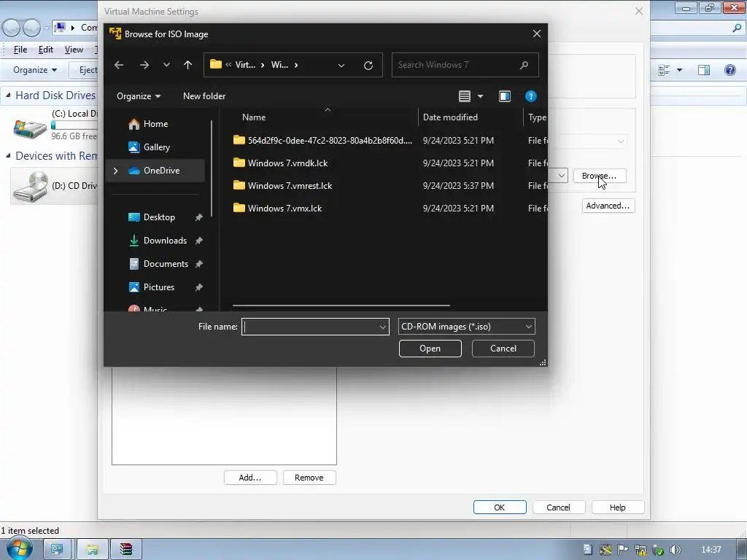Cancel Virtual Machine Settings window

coord(558,507)
